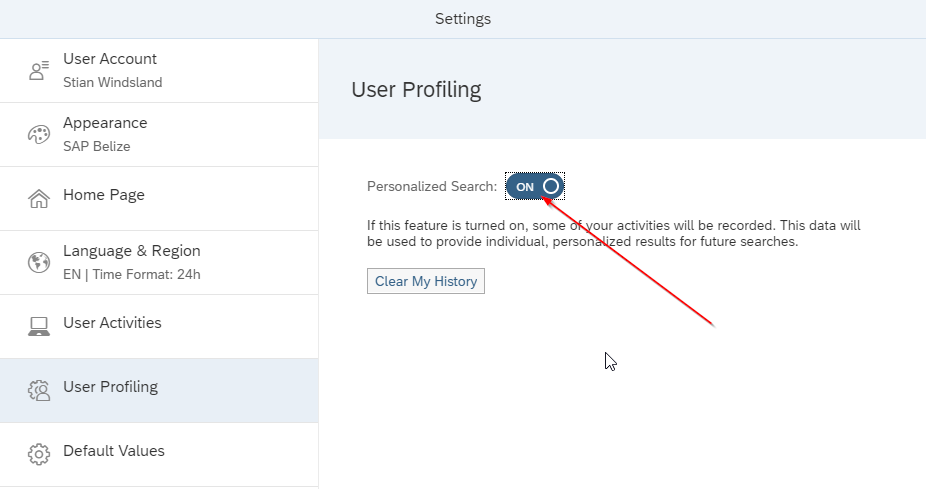Open the User Activities text label
The image size is (926, 489).
click(112, 322)
